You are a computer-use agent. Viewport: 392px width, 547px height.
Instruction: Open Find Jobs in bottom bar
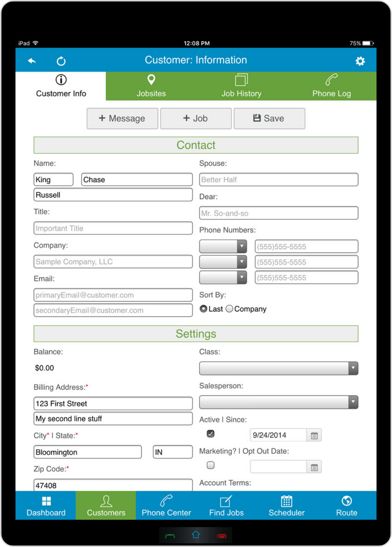[226, 505]
